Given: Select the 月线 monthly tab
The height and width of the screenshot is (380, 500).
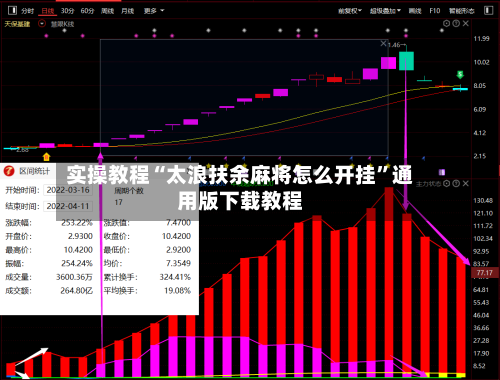Looking at the screenshot, I should click(x=127, y=11).
